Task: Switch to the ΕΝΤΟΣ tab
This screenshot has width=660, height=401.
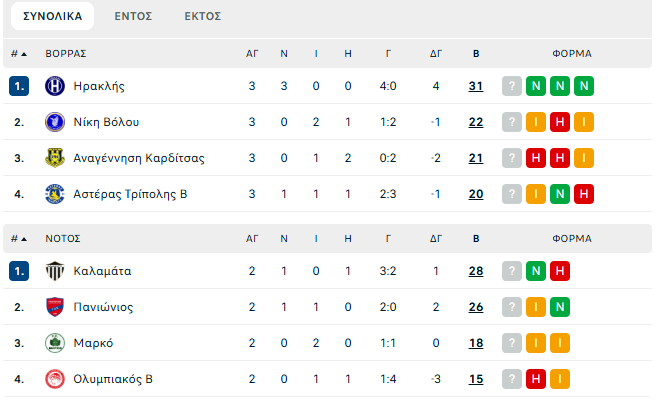Action: 133,16
